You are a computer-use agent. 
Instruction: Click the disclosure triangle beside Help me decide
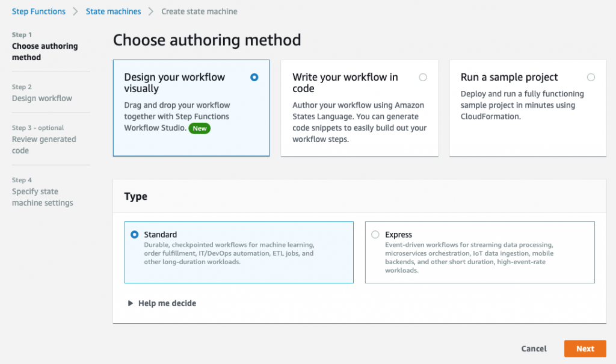tap(131, 303)
